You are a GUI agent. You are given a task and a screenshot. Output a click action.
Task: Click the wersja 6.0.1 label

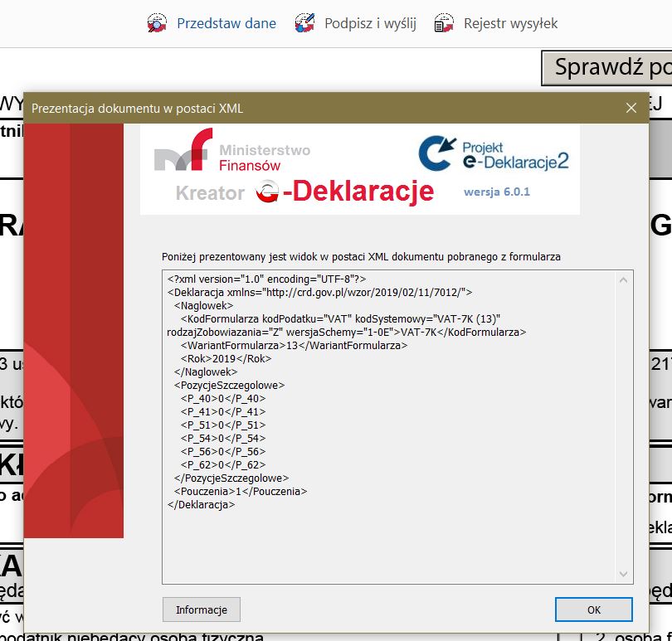[x=496, y=192]
